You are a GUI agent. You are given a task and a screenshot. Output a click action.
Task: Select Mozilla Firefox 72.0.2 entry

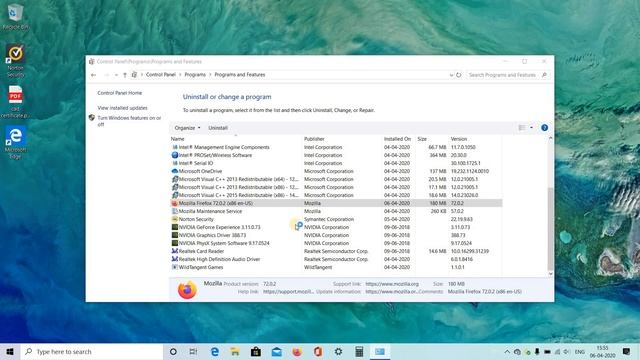pos(336,203)
